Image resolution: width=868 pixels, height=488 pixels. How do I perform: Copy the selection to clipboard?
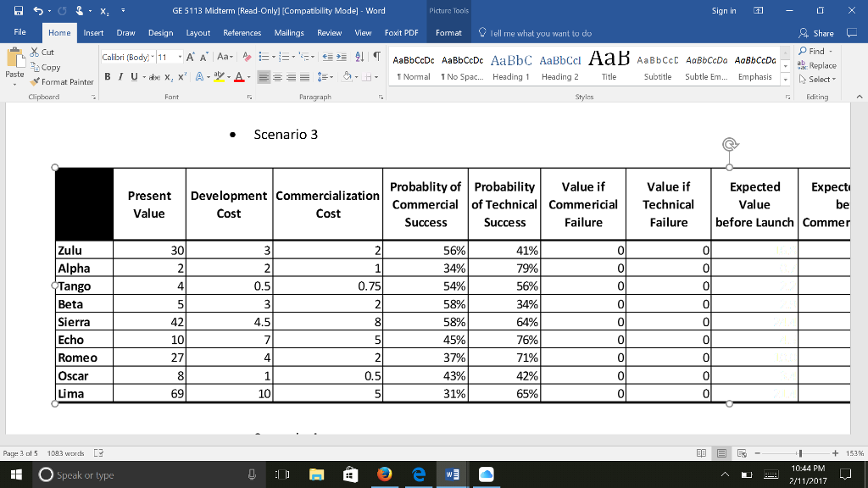tap(47, 68)
